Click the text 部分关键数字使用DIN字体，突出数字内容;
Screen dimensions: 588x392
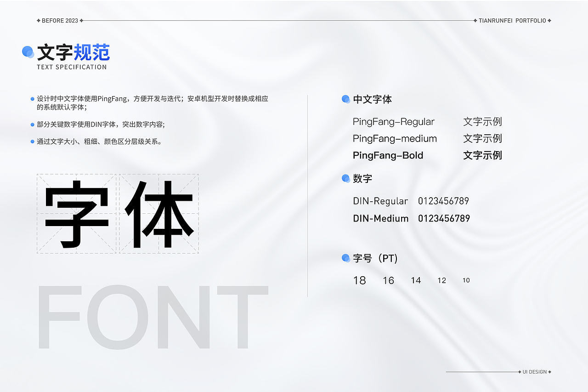(x=101, y=125)
